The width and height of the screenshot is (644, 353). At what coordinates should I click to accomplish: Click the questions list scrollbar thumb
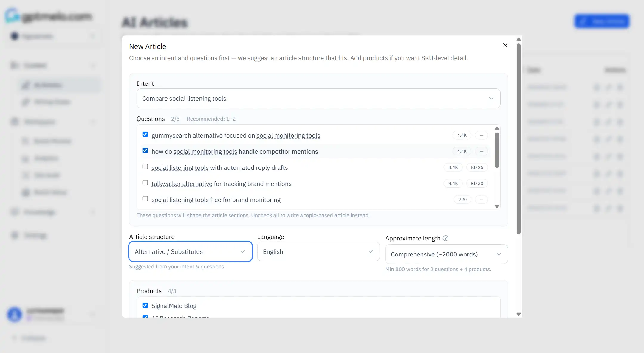coord(497,150)
